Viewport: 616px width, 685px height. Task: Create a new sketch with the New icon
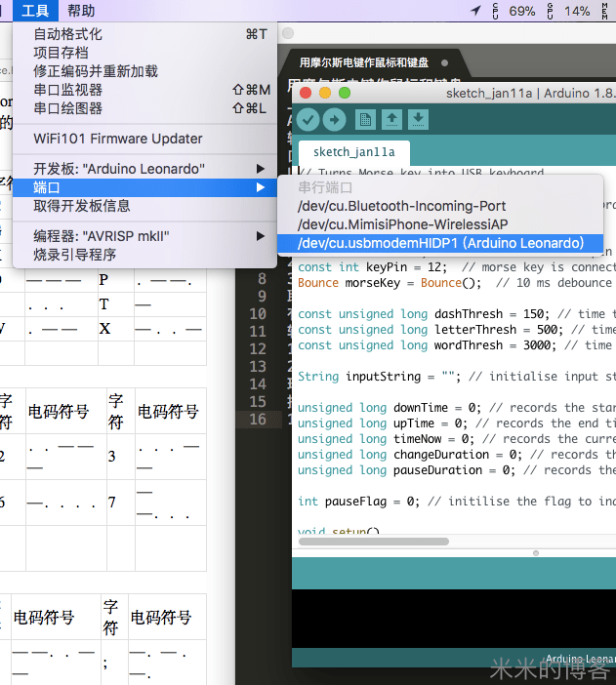pos(366,119)
